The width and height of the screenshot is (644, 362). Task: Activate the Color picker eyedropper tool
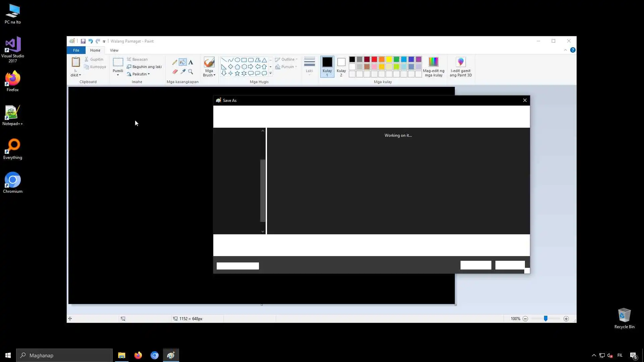click(182, 72)
